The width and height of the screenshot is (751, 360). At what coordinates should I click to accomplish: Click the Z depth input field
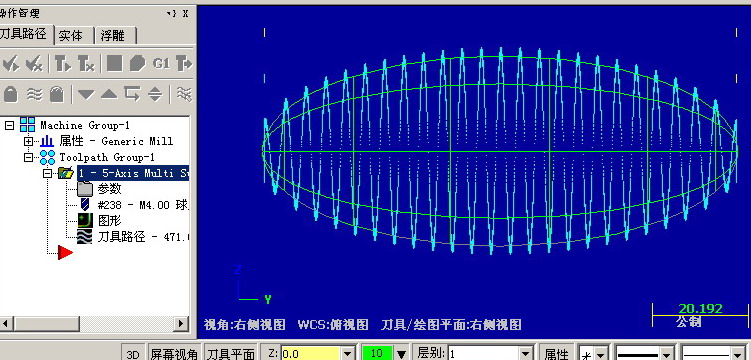coord(310,354)
